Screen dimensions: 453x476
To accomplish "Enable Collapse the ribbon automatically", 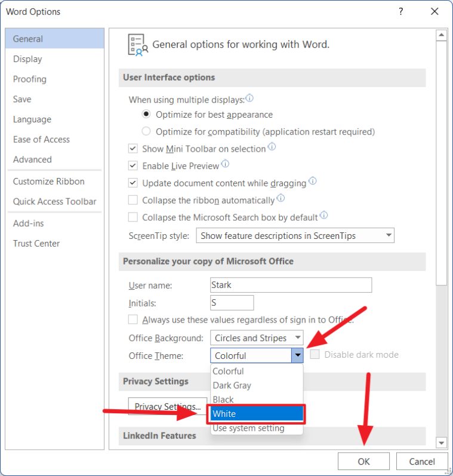I will click(133, 200).
